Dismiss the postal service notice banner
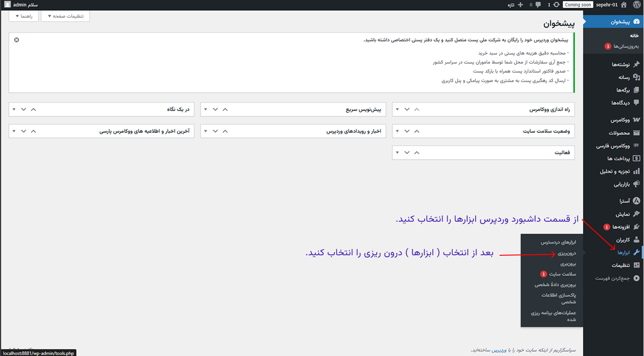Image resolution: width=644 pixels, height=356 pixels. click(17, 40)
